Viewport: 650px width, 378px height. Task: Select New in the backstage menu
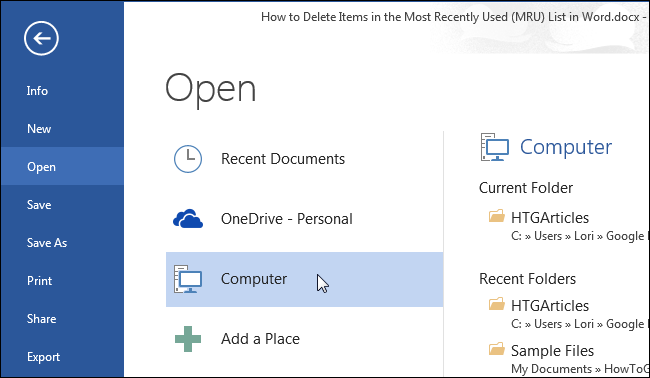[62, 128]
